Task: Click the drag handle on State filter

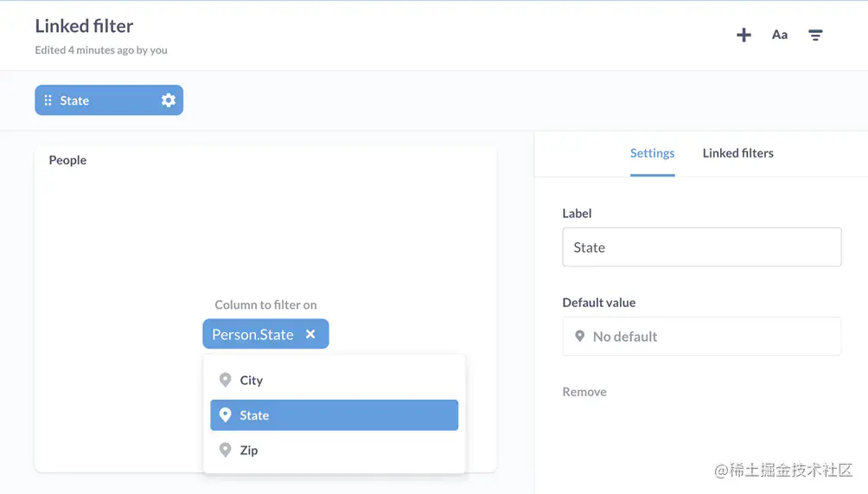Action: [x=48, y=100]
